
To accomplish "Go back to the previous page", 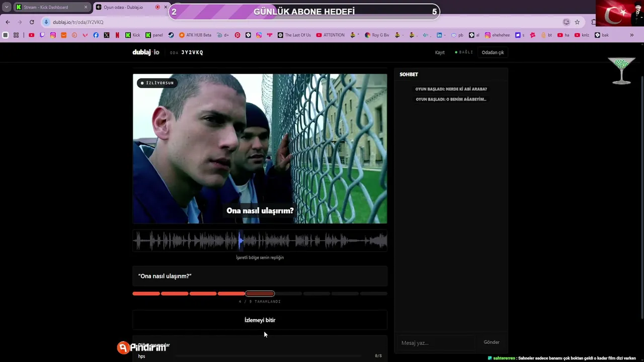I will (x=8, y=22).
